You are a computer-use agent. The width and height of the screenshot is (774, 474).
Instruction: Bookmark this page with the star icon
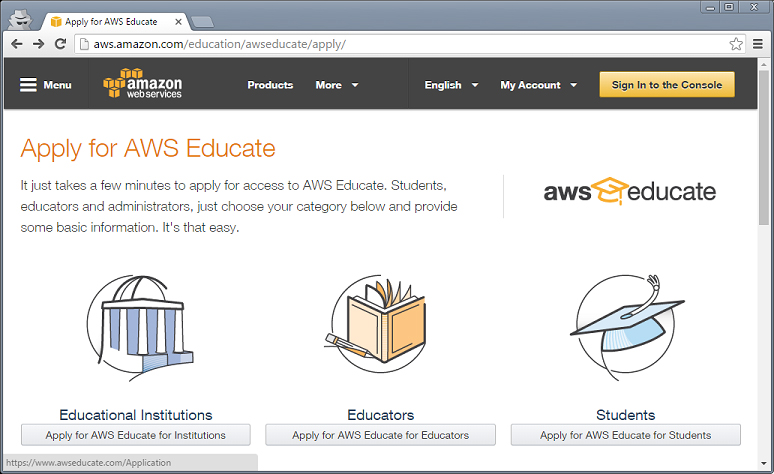point(736,44)
